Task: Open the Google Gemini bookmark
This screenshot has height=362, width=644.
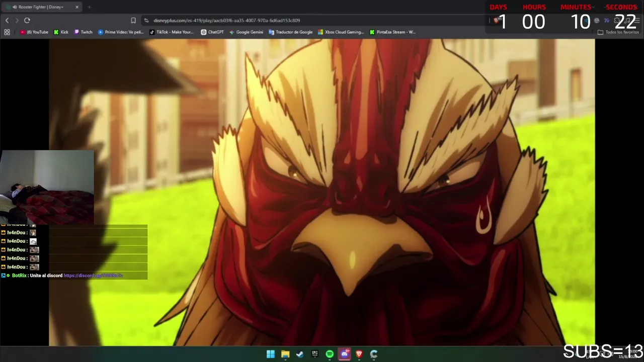Action: click(246, 32)
